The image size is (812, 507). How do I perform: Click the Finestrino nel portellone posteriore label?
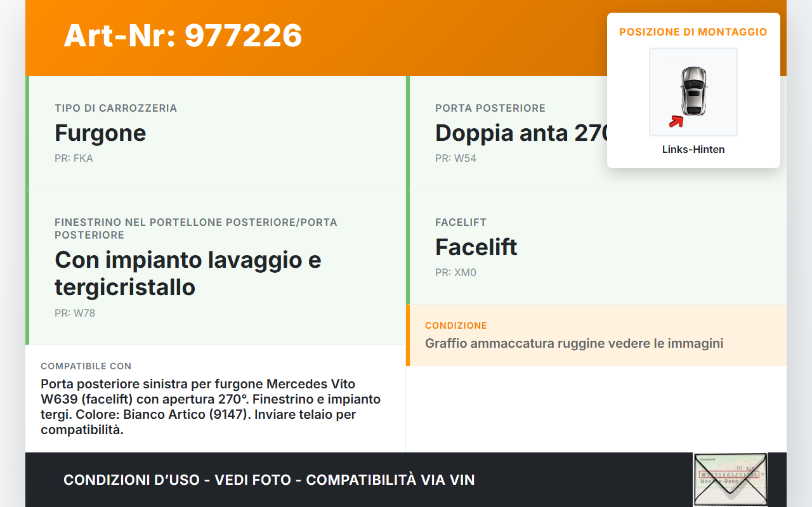[196, 228]
